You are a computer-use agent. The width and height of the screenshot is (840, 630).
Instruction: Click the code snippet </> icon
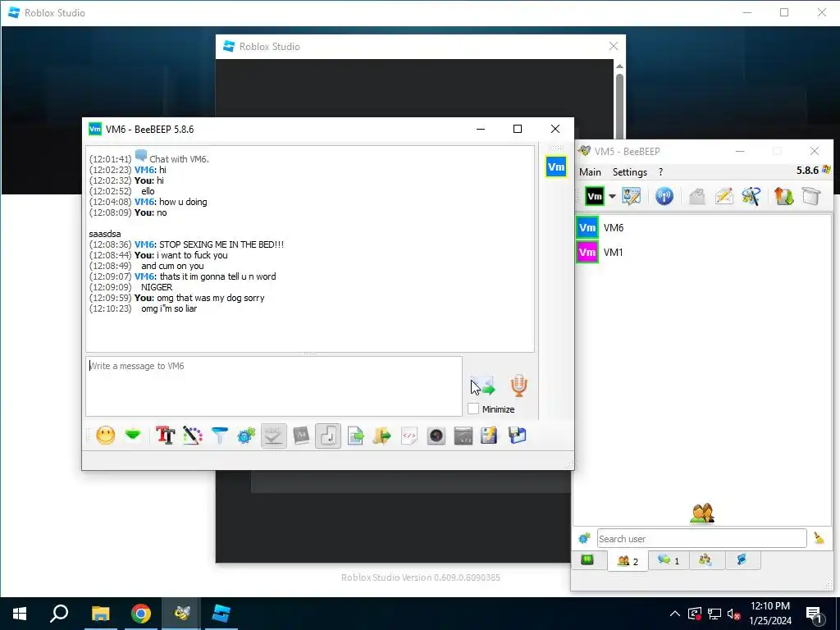tap(409, 435)
